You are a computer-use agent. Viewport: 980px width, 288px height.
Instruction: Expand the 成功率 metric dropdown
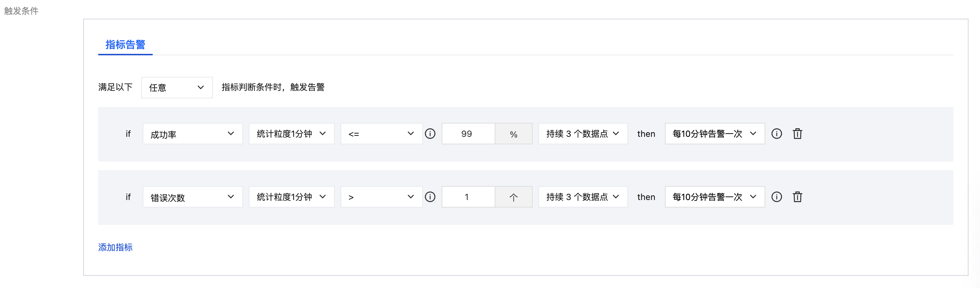192,134
